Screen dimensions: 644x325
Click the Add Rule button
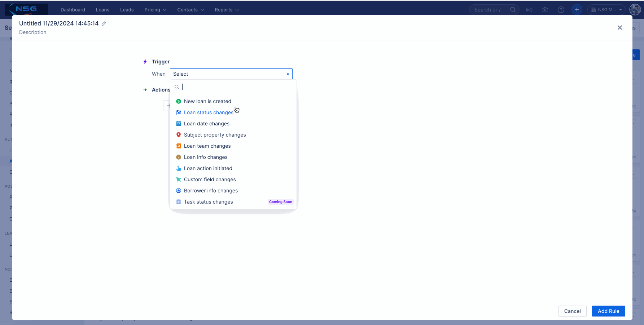[608, 311]
